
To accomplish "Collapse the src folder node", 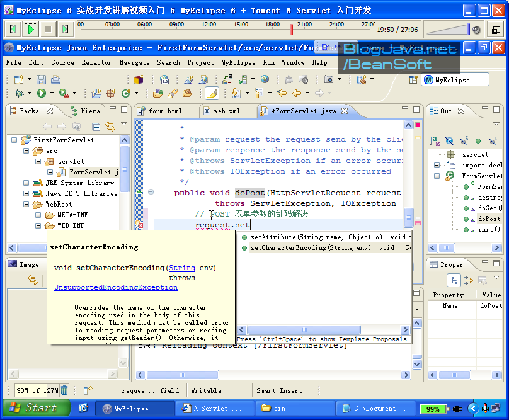I will (x=26, y=151).
